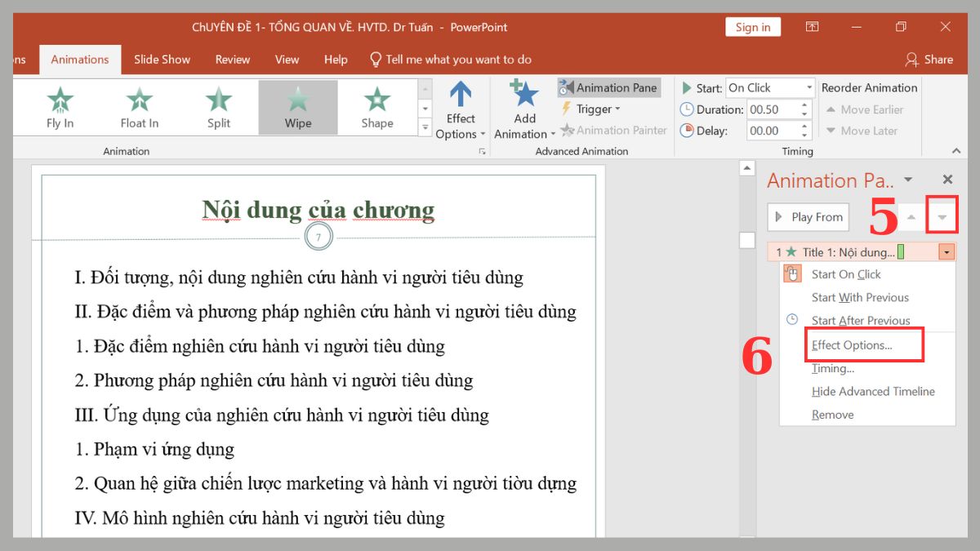Increase Duration with the up stepper

(804, 104)
